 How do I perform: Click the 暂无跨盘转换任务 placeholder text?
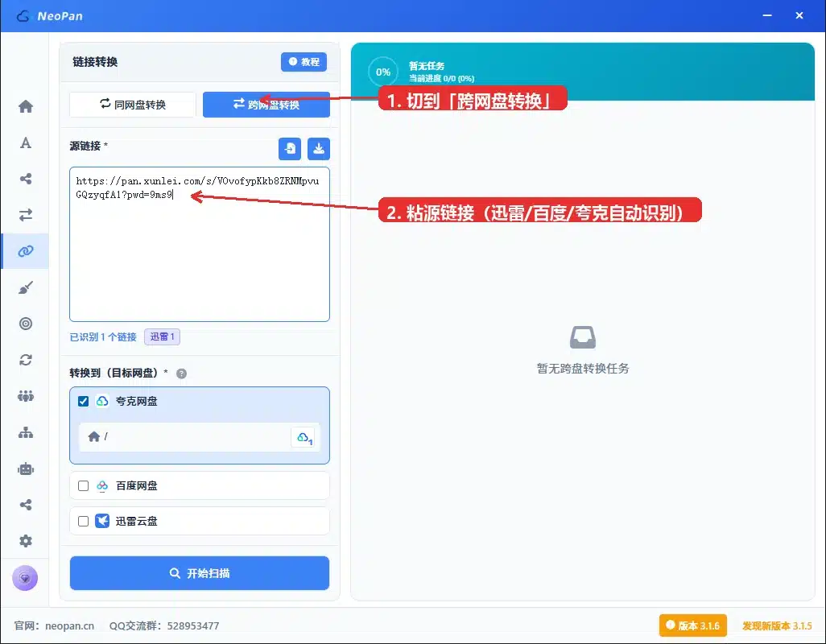pyautogui.click(x=583, y=368)
